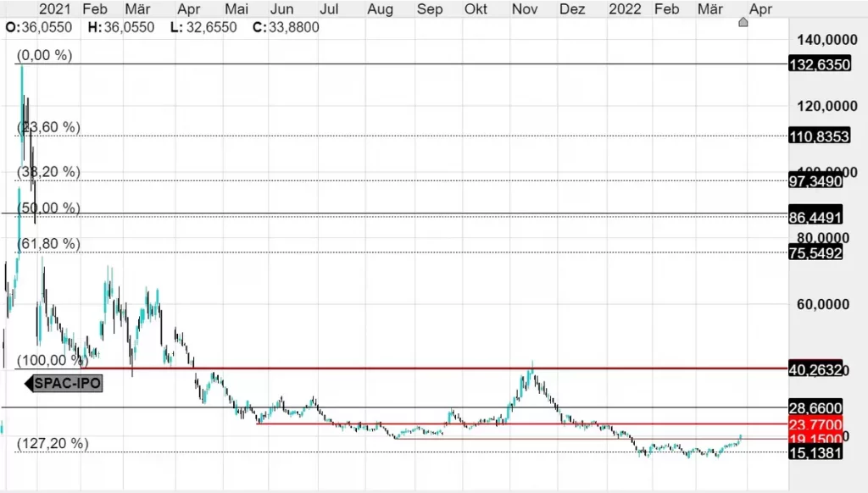Click the SPAC-IPO arrow tag
Image resolution: width=868 pixels, height=493 pixels.
[64, 384]
